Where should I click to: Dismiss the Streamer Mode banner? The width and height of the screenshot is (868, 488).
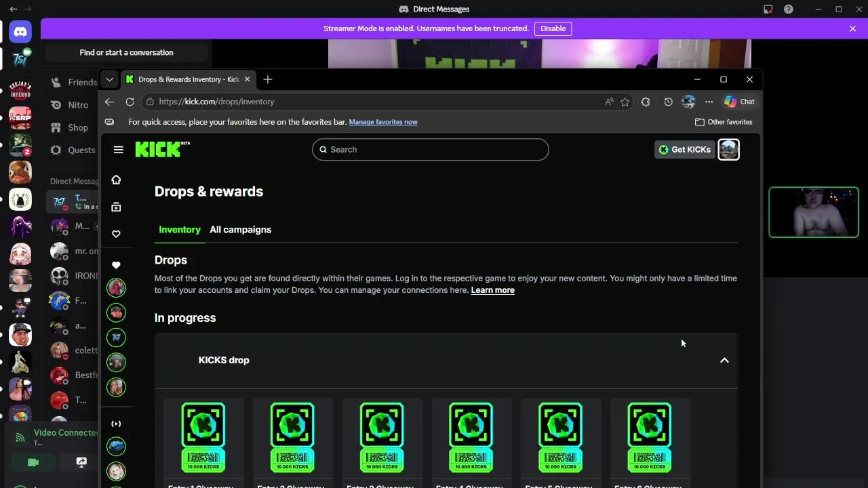[852, 28]
